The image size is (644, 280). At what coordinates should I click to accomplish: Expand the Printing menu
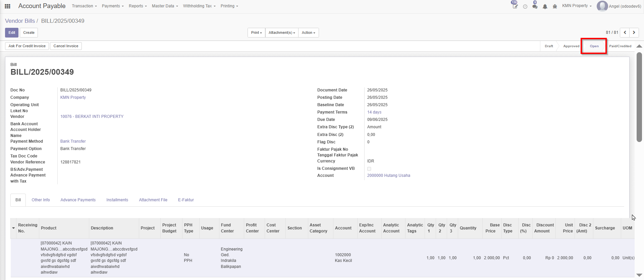(229, 6)
